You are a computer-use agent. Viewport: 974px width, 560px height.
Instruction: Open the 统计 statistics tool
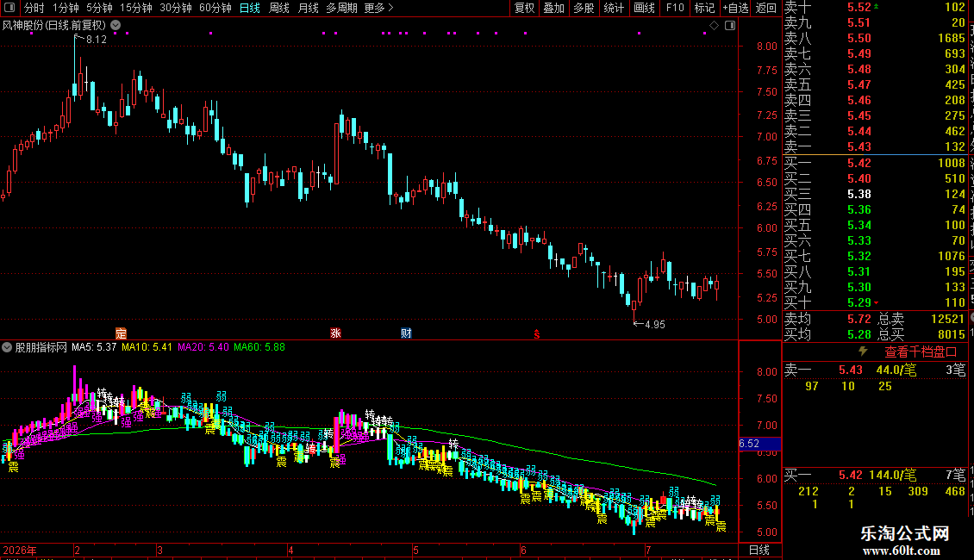[614, 8]
